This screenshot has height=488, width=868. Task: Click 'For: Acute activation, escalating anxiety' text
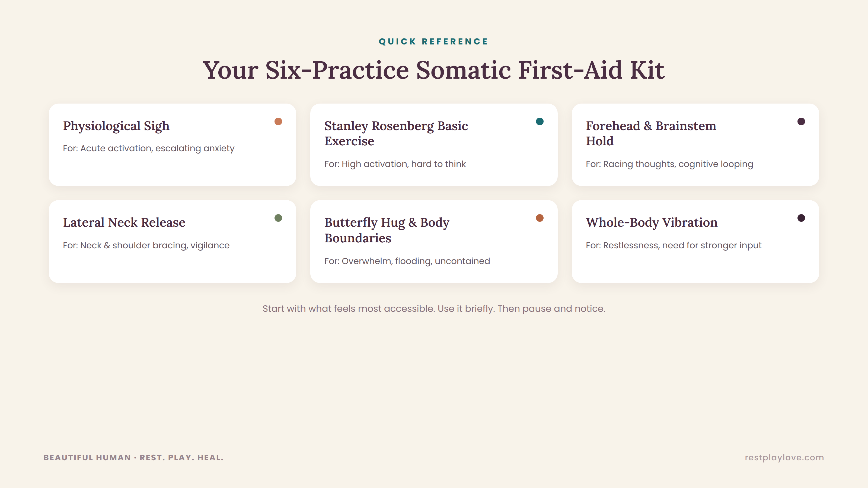pyautogui.click(x=148, y=149)
